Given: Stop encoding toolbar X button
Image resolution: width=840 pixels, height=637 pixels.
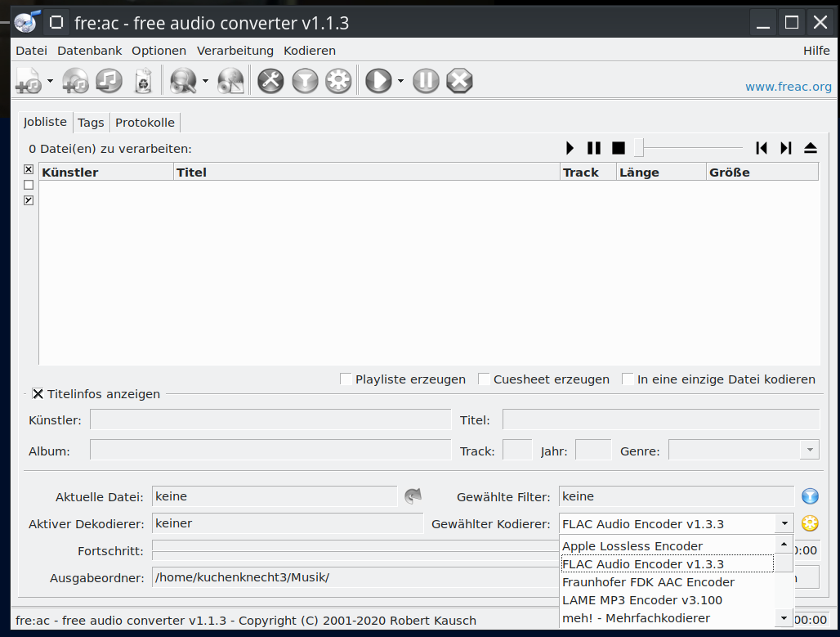Looking at the screenshot, I should [460, 81].
